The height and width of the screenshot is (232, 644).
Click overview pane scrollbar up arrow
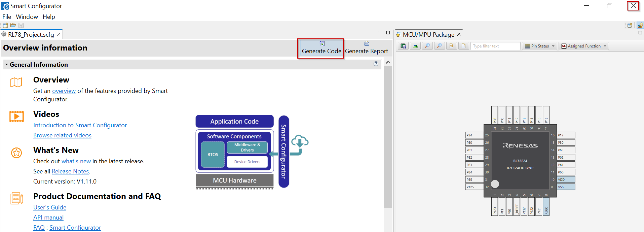(388, 62)
